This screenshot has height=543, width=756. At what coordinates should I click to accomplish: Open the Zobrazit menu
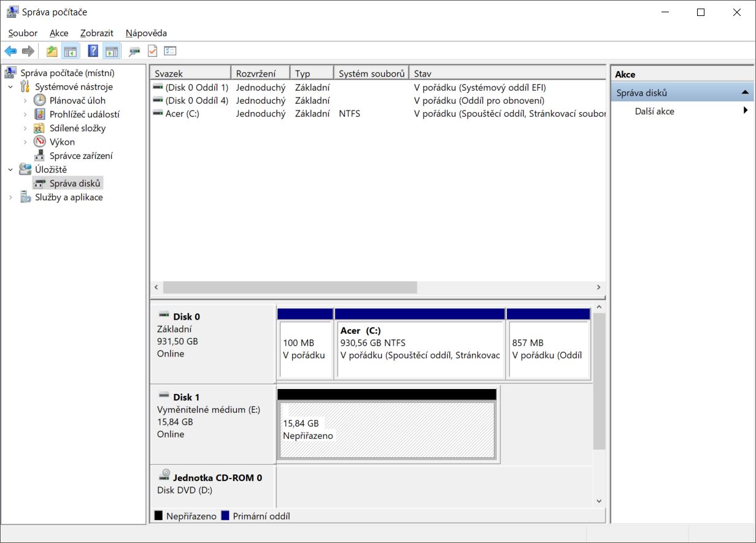point(96,33)
